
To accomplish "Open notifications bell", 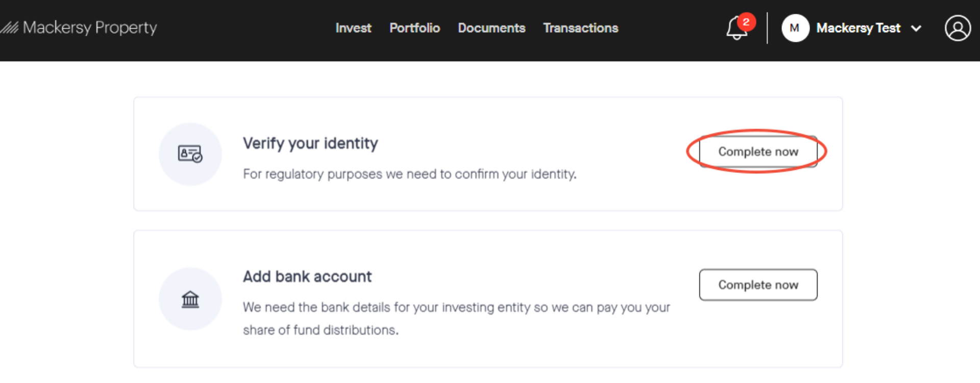I will pyautogui.click(x=736, y=30).
